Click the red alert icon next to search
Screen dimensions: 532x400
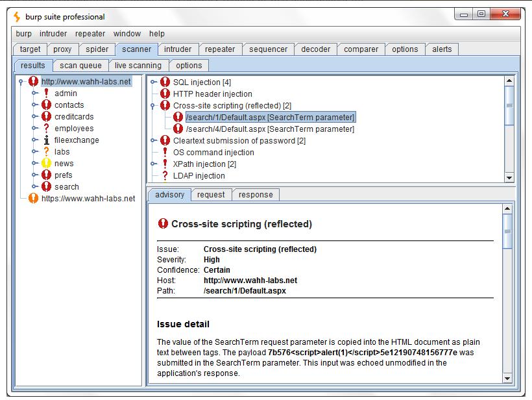[x=47, y=187]
